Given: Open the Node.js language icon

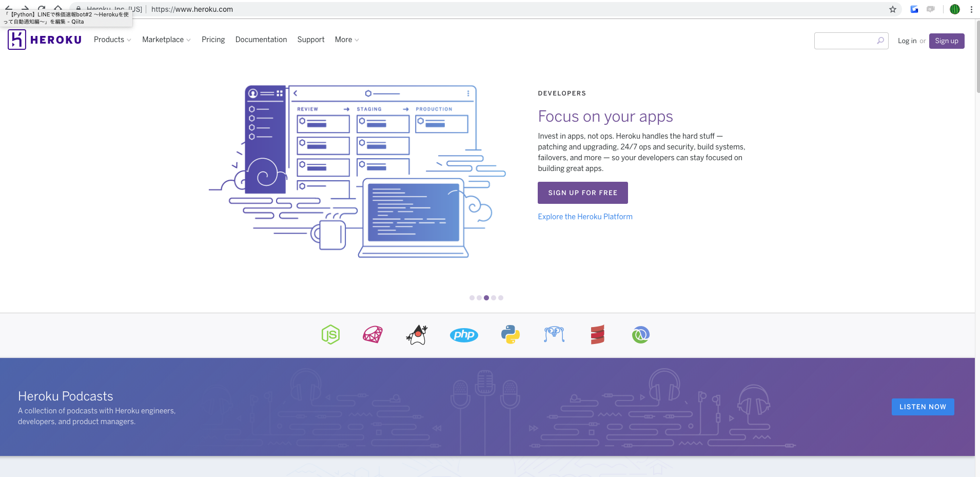Looking at the screenshot, I should coord(330,335).
